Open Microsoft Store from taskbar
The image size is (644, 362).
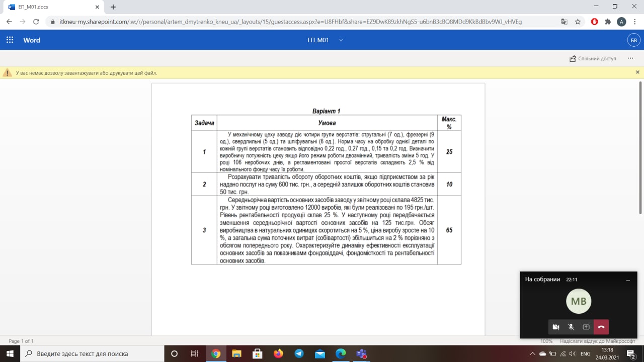(x=257, y=353)
